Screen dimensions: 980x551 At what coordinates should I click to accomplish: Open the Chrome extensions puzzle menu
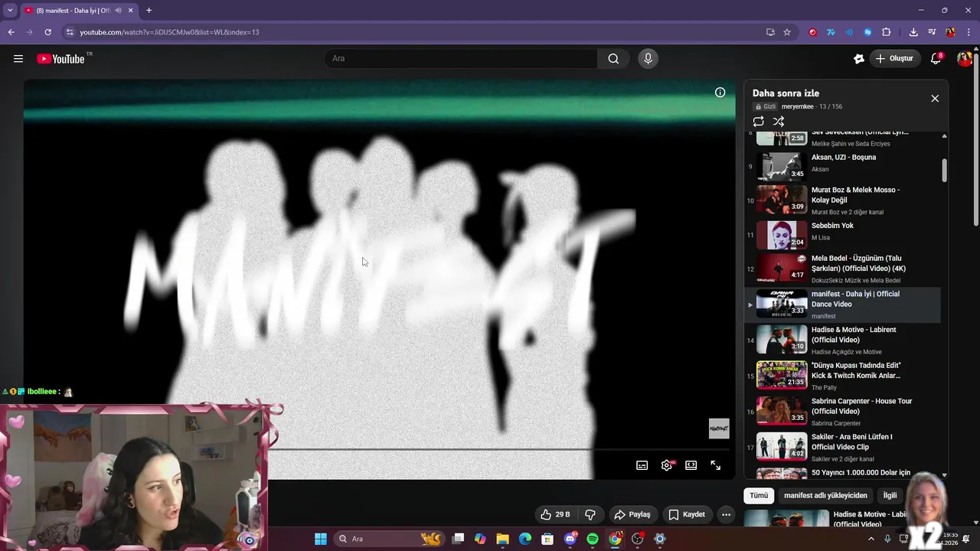pos(887,32)
